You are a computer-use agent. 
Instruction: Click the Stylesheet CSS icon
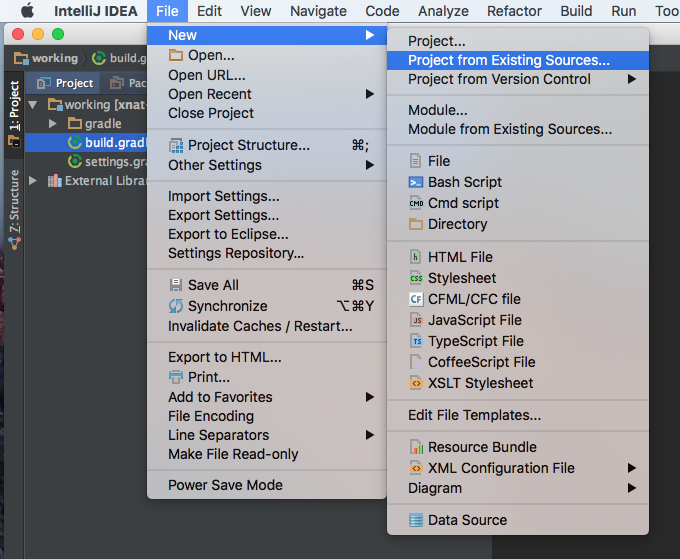click(416, 278)
